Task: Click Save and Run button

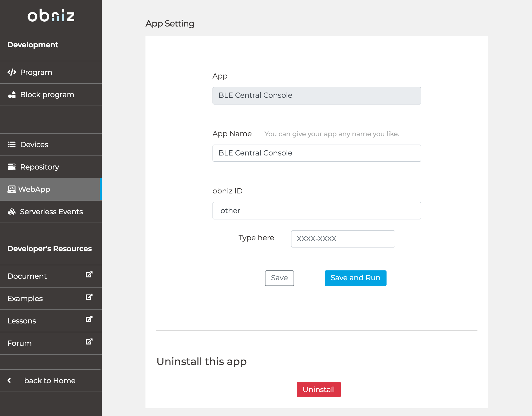Action: [x=355, y=278]
